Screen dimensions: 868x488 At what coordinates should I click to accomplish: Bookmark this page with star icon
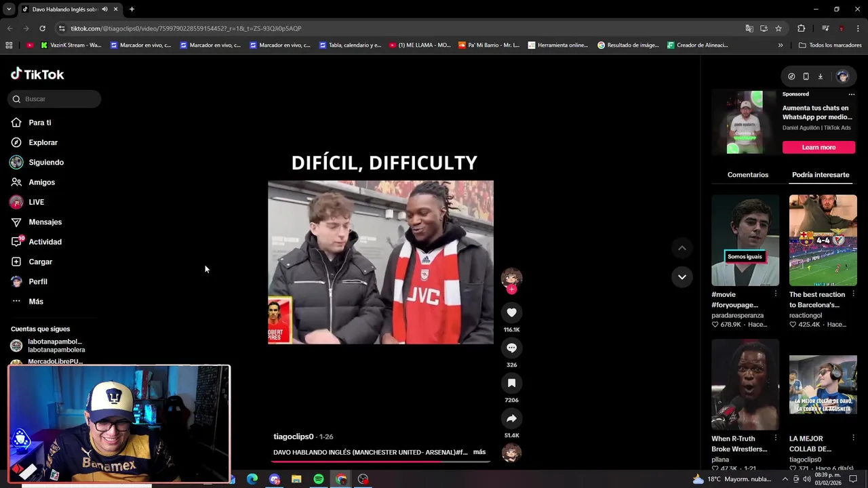click(x=778, y=28)
